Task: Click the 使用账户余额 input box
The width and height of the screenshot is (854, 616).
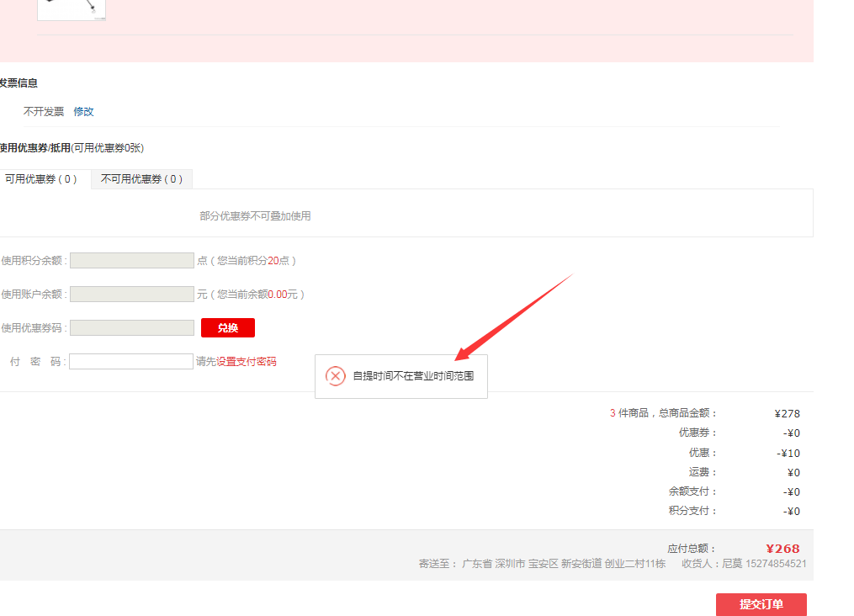Action: coord(132,295)
